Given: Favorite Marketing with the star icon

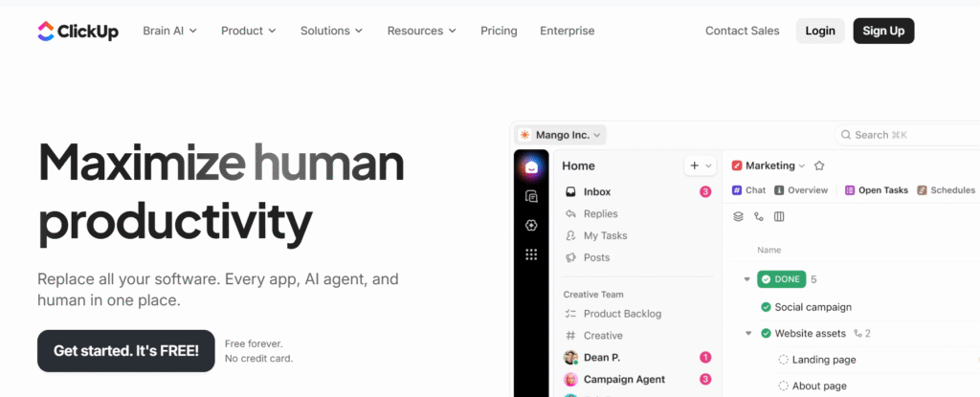Looking at the screenshot, I should tap(819, 165).
